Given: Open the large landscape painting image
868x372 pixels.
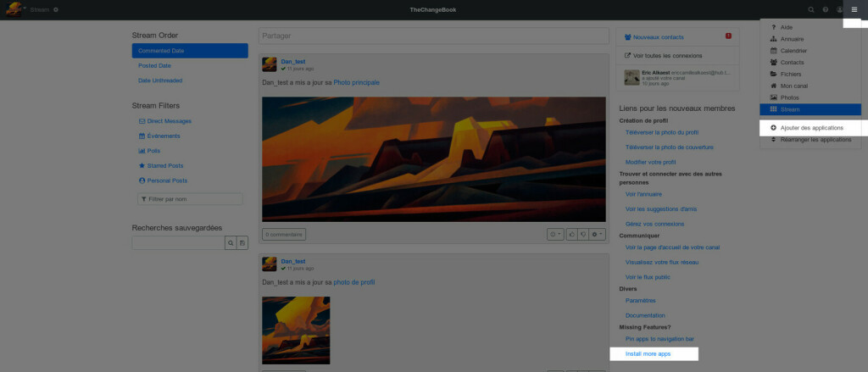Looking at the screenshot, I should [x=434, y=159].
